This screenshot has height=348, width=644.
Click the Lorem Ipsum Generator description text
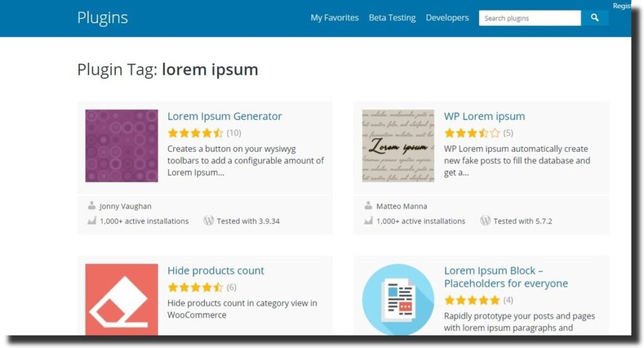pos(246,160)
